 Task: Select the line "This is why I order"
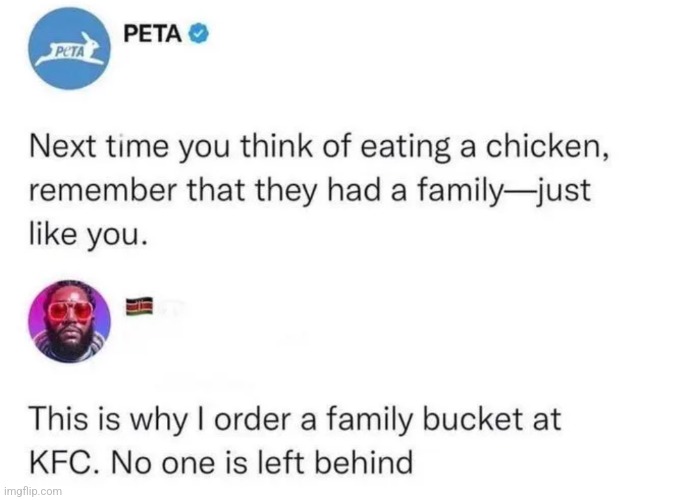pyautogui.click(x=295, y=419)
